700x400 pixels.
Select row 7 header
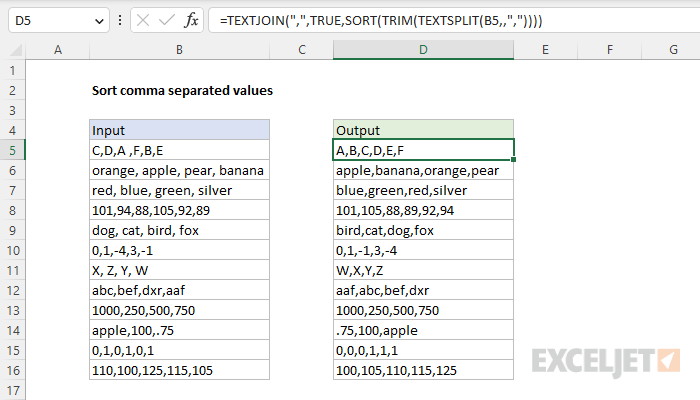click(x=12, y=190)
